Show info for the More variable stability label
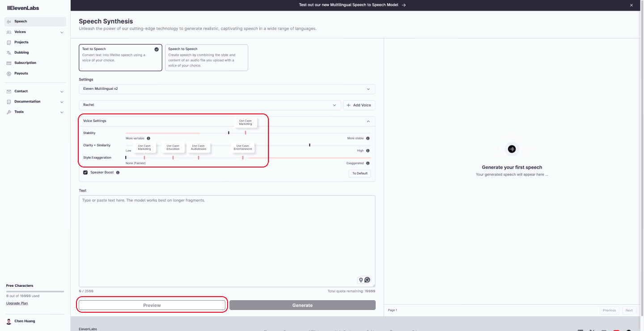The width and height of the screenshot is (644, 331). (x=148, y=138)
